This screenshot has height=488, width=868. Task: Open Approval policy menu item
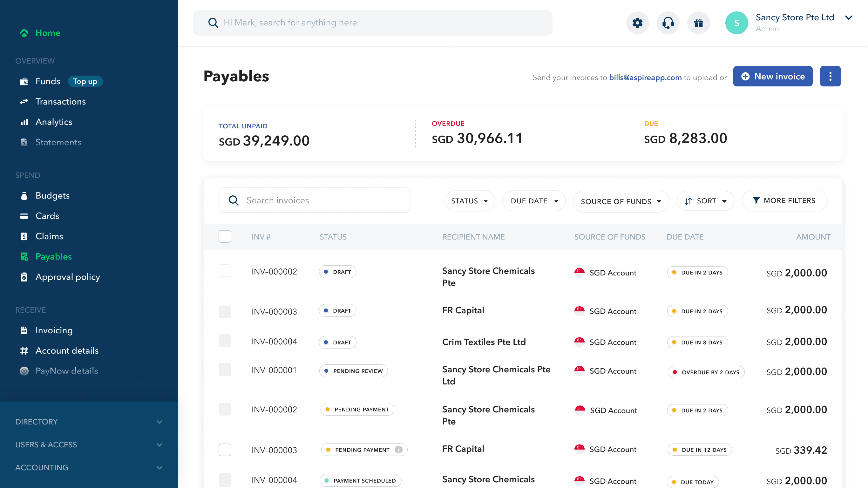tap(67, 277)
